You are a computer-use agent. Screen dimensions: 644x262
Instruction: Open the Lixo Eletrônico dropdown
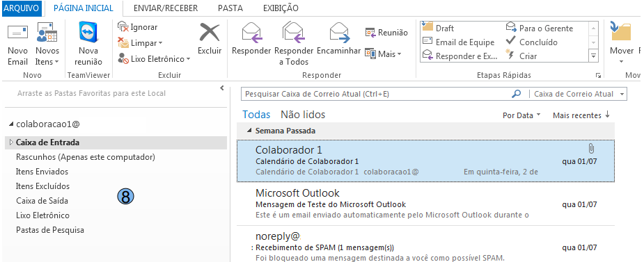coord(154,59)
